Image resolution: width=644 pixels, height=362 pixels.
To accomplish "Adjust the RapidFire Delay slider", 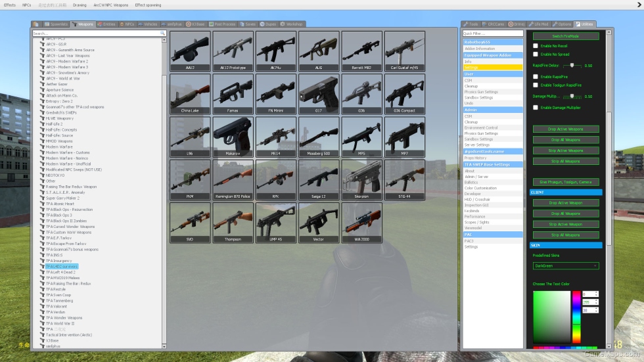I will click(572, 65).
